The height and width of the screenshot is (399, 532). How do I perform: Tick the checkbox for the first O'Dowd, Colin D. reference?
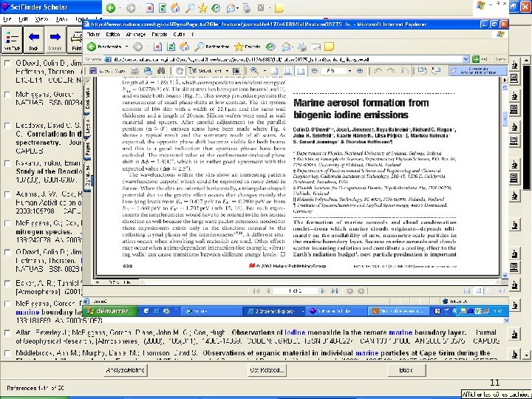(7, 63)
